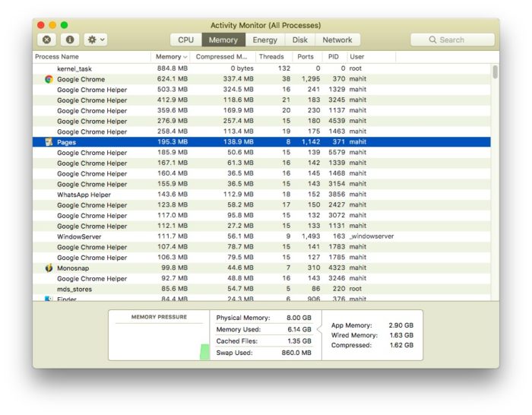Click the Pages app icon
Image resolution: width=532 pixels, height=415 pixels.
click(49, 142)
